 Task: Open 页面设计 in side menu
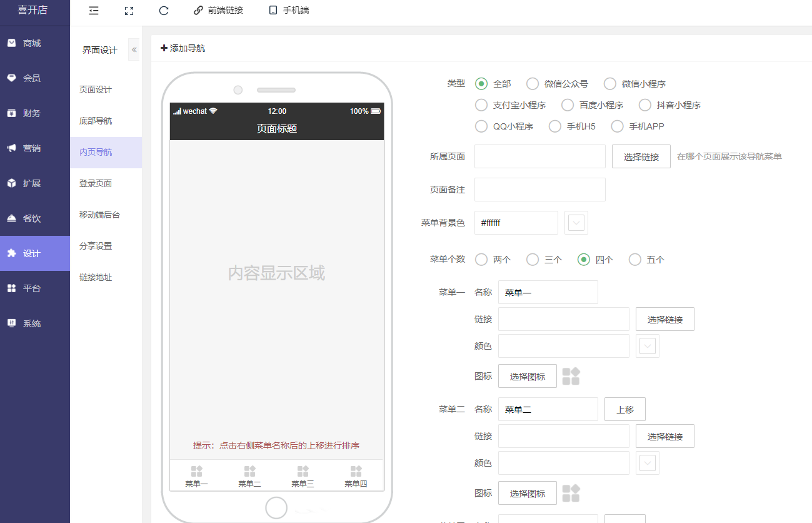[x=96, y=89]
